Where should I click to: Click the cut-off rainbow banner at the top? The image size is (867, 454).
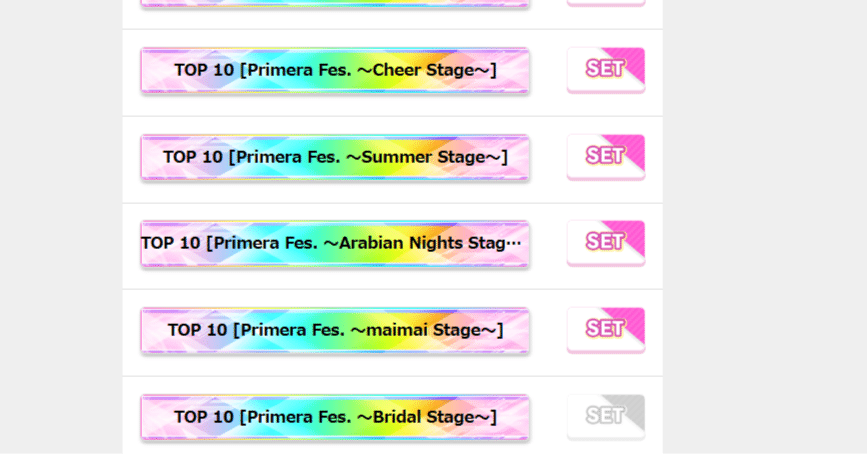coord(335,3)
